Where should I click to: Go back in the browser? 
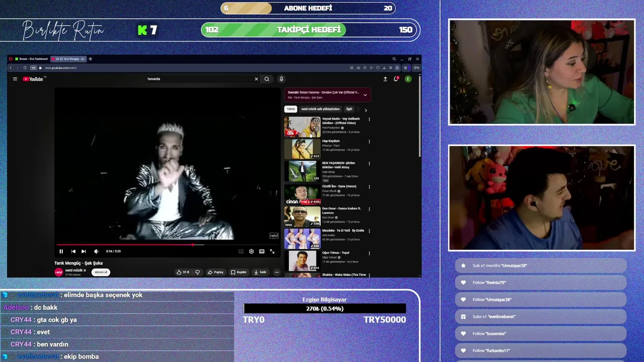tap(11, 68)
